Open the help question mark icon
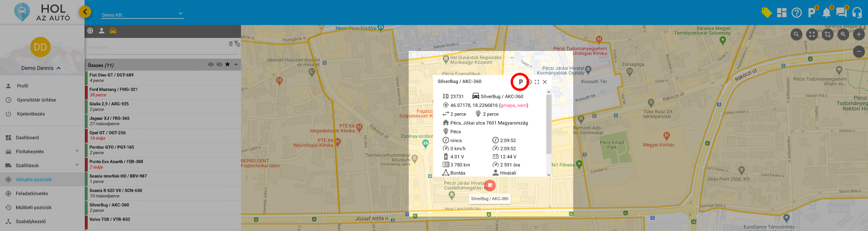Viewport: 868px width, 231px height. pos(797,13)
